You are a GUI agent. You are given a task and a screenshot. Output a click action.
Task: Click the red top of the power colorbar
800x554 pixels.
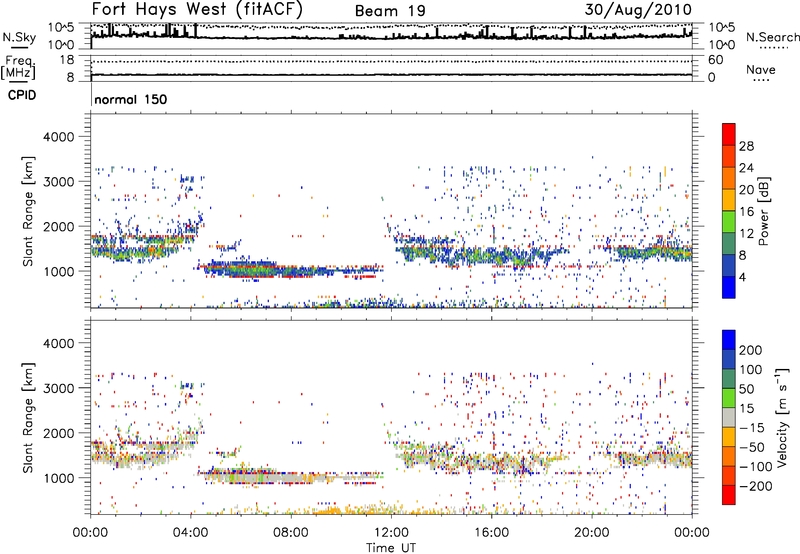(x=729, y=134)
